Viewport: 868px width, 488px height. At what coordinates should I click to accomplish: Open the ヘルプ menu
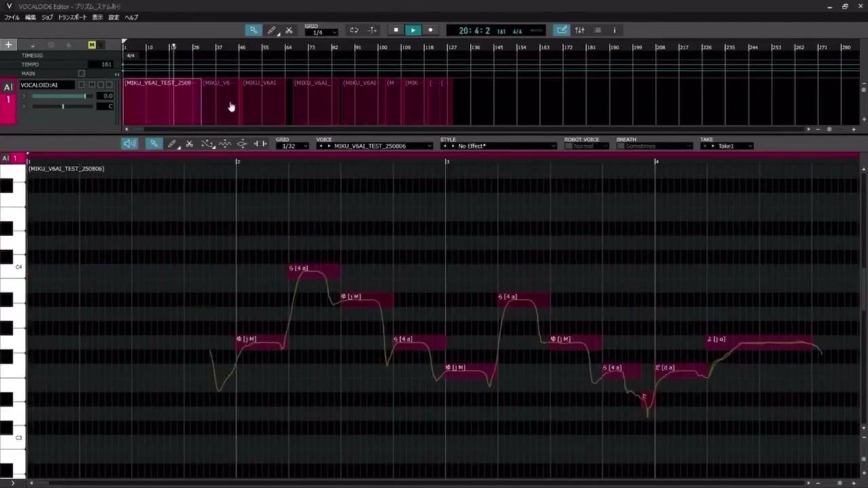pyautogui.click(x=131, y=17)
